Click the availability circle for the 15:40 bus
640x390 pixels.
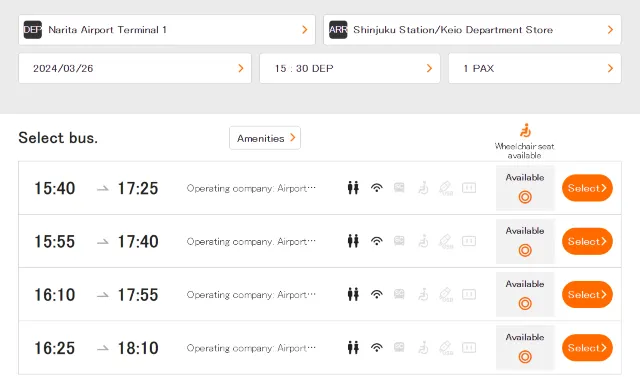click(x=525, y=197)
